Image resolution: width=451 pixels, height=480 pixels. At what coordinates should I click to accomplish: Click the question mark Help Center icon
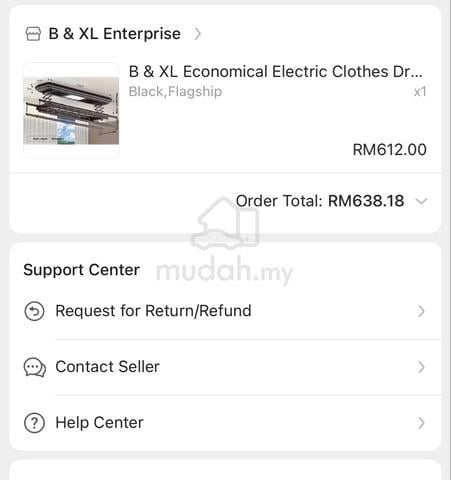[x=34, y=423]
